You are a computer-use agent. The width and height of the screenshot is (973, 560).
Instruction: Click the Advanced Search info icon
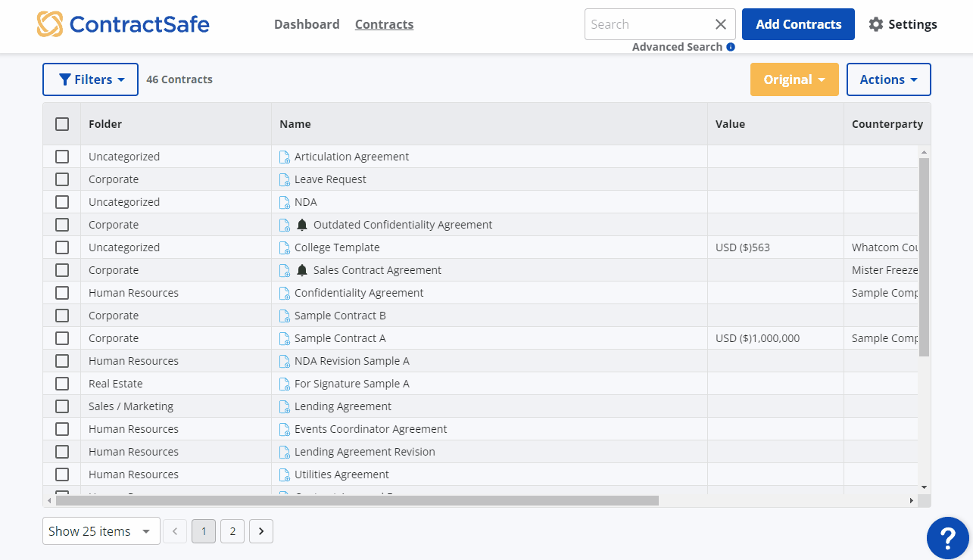731,47
